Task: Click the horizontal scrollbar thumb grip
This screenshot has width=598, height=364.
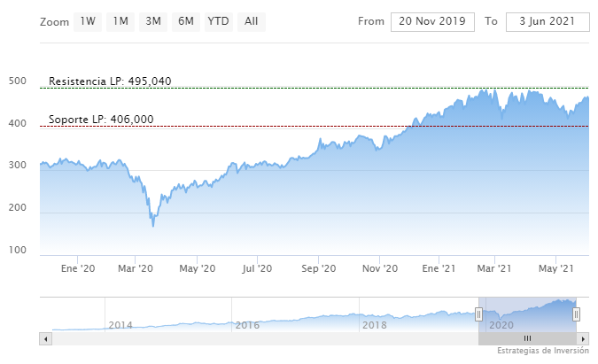Action: pos(527,338)
